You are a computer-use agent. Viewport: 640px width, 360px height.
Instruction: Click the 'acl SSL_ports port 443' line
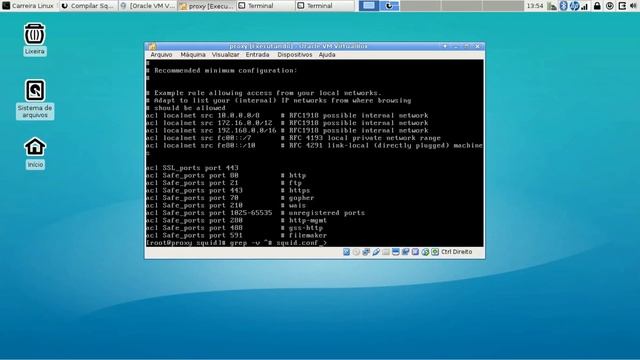pos(192,168)
